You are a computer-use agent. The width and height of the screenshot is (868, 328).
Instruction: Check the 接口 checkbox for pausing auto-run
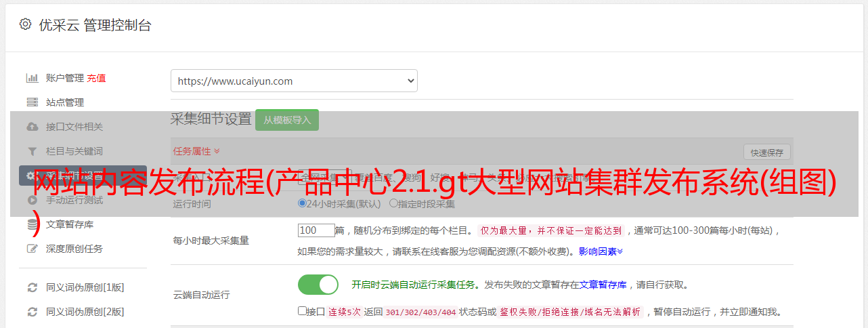[302, 311]
